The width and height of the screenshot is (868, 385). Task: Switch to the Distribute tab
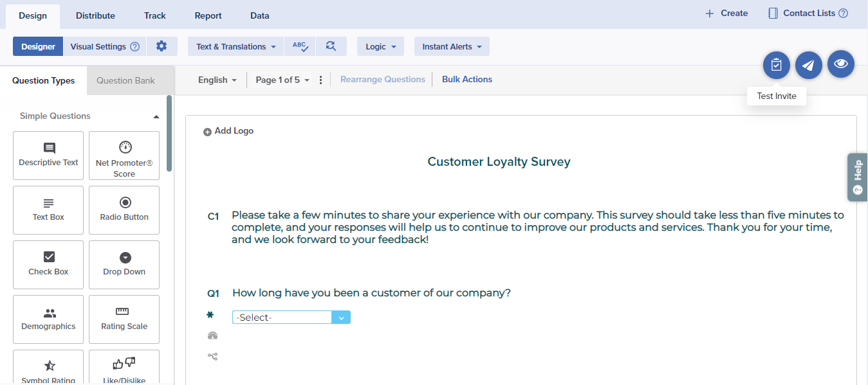95,15
